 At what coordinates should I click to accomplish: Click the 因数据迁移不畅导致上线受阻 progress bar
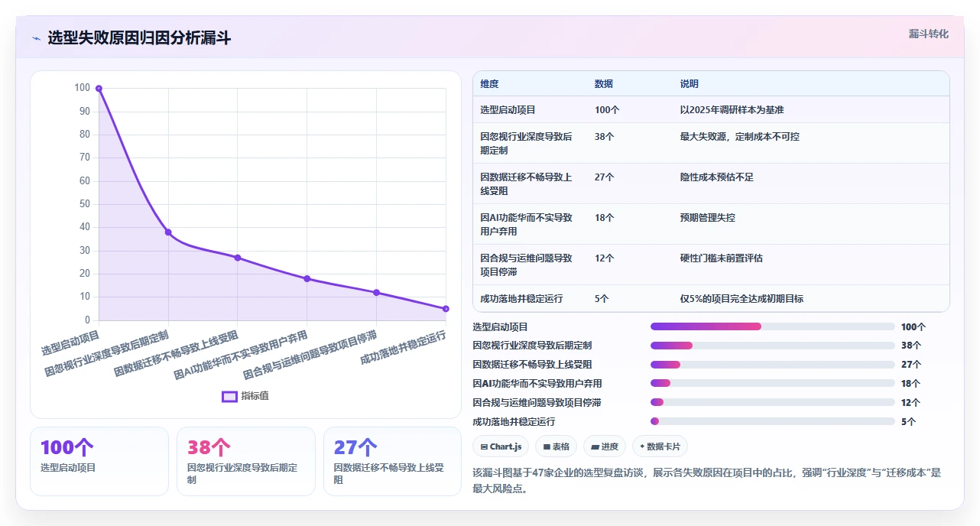[x=773, y=365]
